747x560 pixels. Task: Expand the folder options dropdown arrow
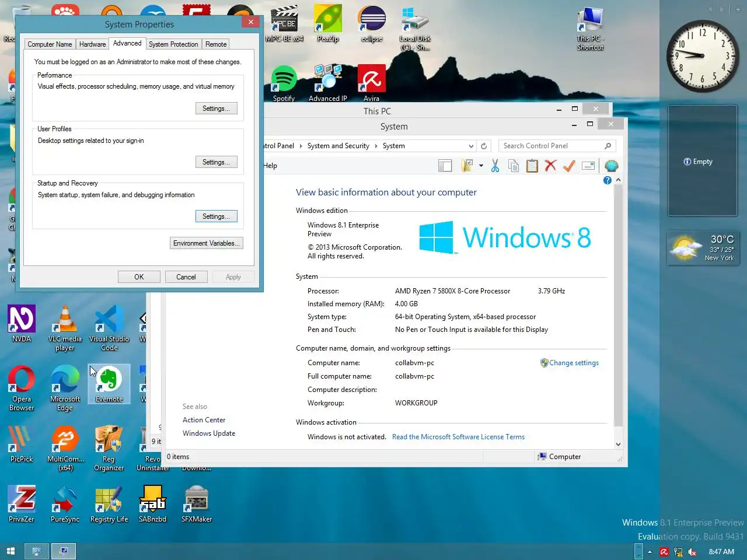pyautogui.click(x=481, y=166)
